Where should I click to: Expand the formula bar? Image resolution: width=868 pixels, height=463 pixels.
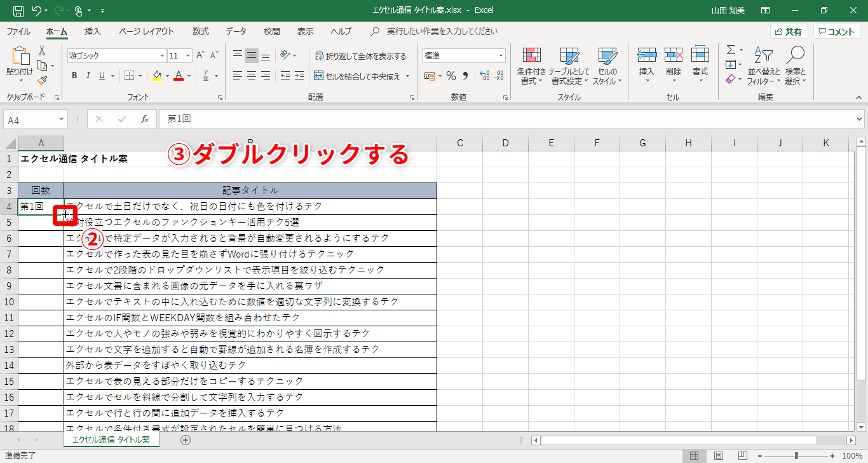click(x=860, y=119)
